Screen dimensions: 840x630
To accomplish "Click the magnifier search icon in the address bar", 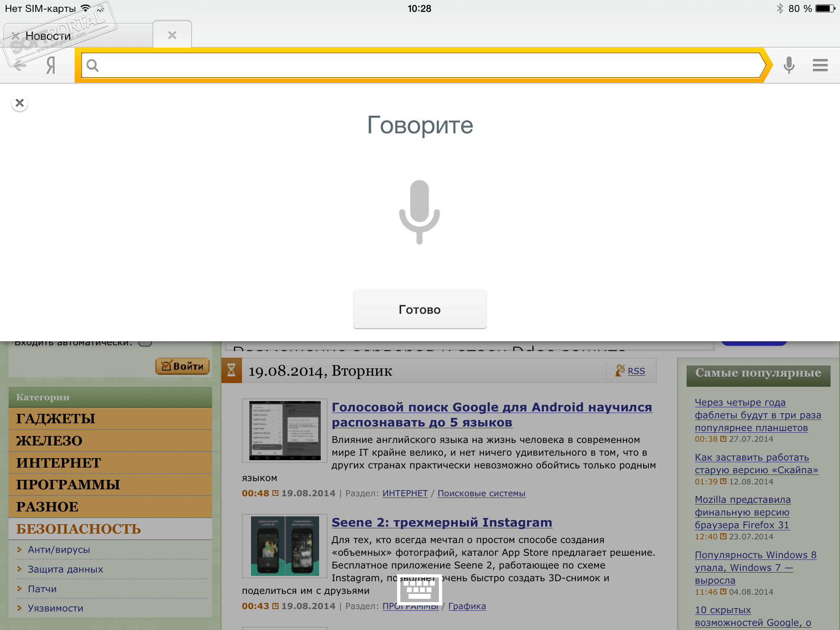I will pos(93,66).
